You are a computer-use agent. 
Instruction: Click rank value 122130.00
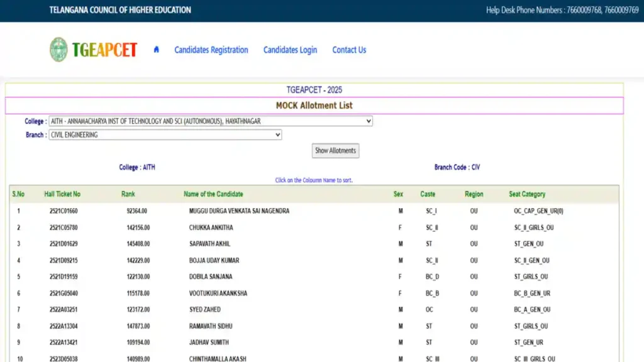[138, 277]
